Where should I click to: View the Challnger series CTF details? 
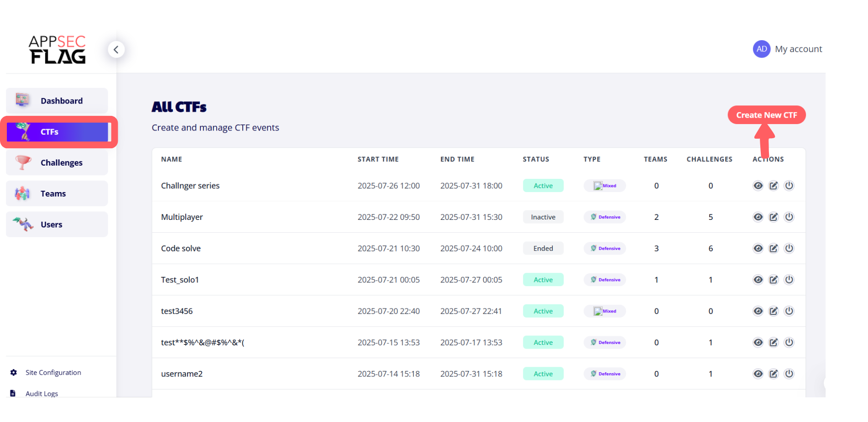758,186
